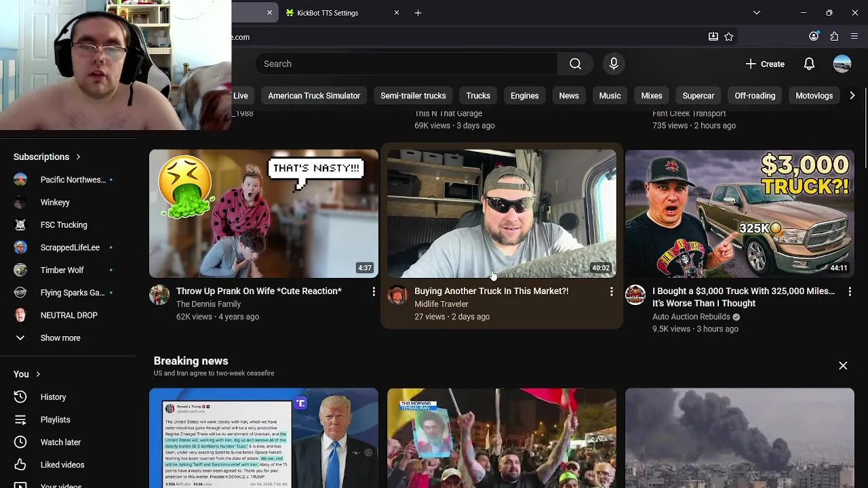The height and width of the screenshot is (488, 868).
Task: Click the Create button
Action: 765,64
